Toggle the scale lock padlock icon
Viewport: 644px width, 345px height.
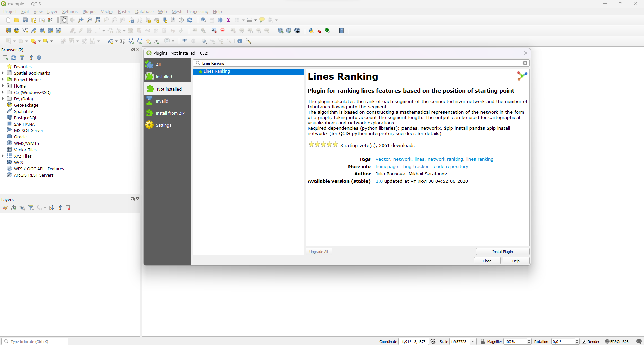point(483,341)
